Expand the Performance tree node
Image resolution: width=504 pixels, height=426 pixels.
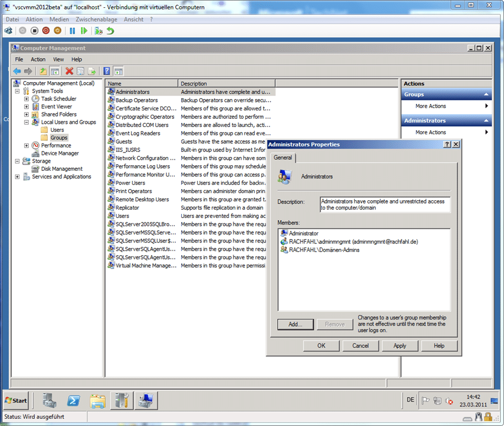(x=27, y=146)
